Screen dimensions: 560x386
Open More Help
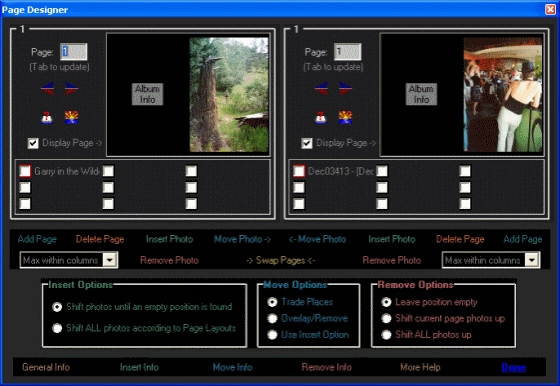[420, 367]
